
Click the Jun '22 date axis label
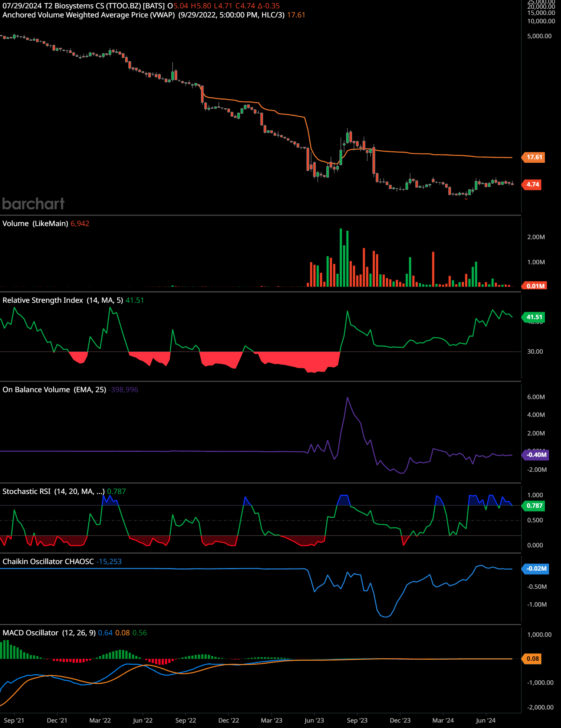143,720
